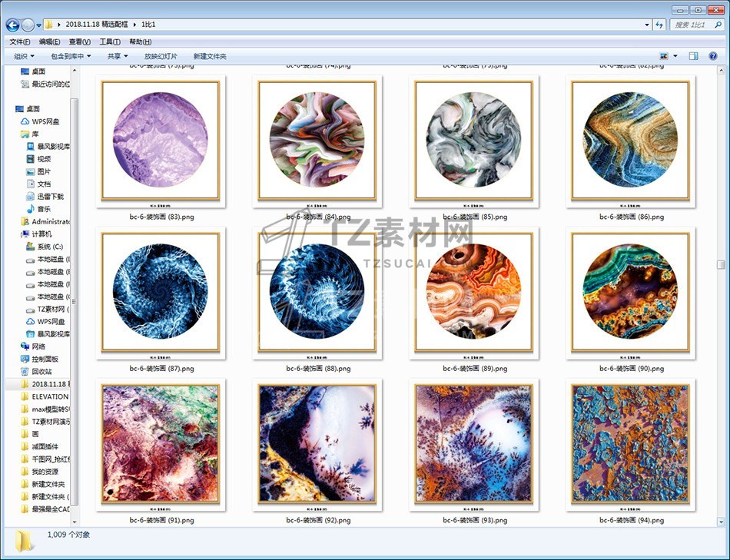Open the View (查看) menu
The width and height of the screenshot is (730, 560).
tap(79, 41)
